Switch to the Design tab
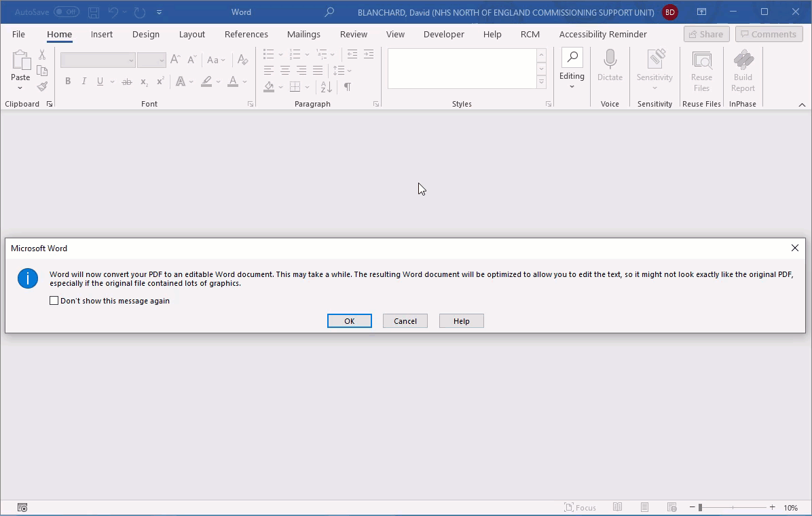The image size is (812, 516). [x=146, y=34]
